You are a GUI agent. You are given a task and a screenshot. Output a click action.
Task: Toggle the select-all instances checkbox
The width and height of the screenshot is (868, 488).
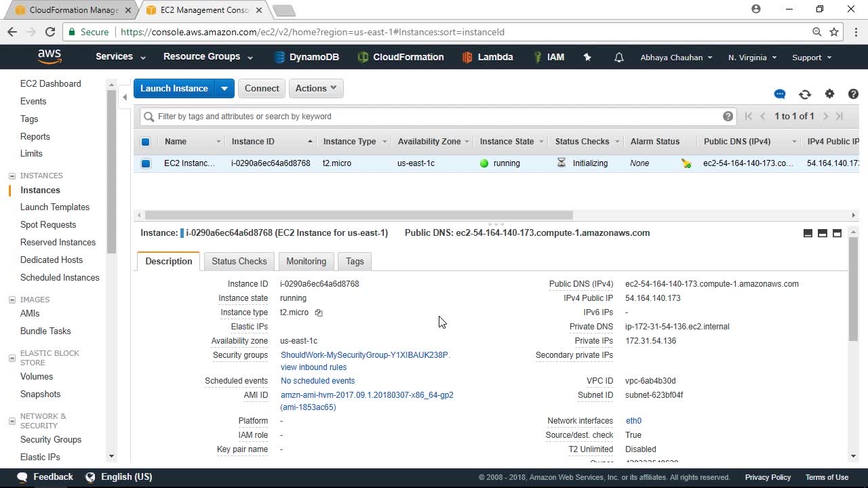pos(145,142)
